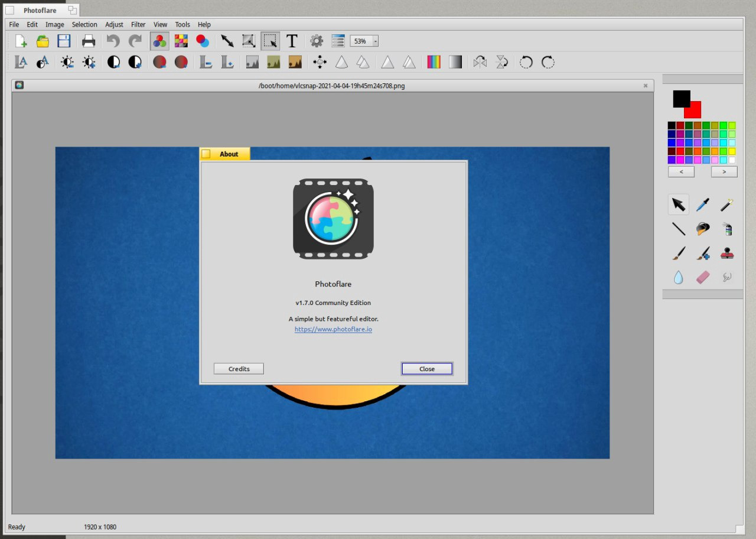The width and height of the screenshot is (756, 539).
Task: Click the Print icon in the toolbar
Action: click(x=89, y=41)
